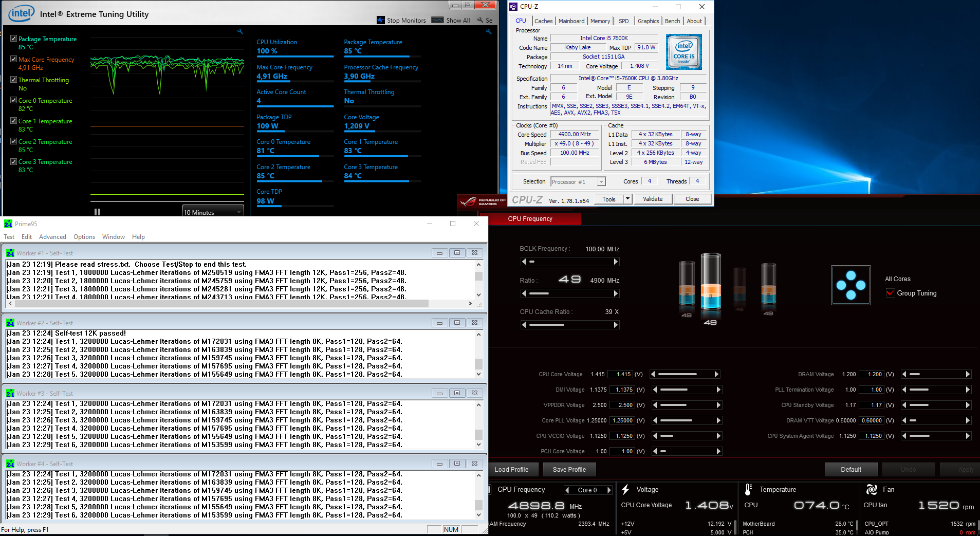Toggle Max Core Frequency checkbox
980x536 pixels.
pos(13,59)
